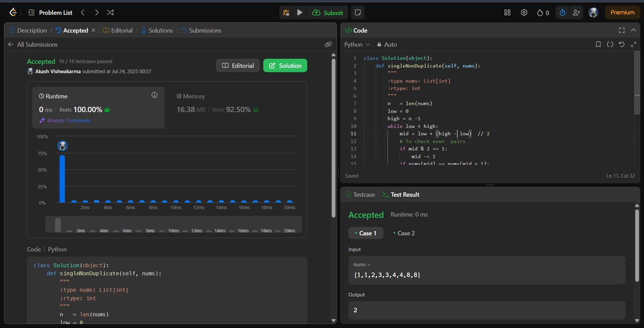Image resolution: width=644 pixels, height=328 pixels.
Task: Click the Editorial button beside Solution
Action: tap(238, 65)
